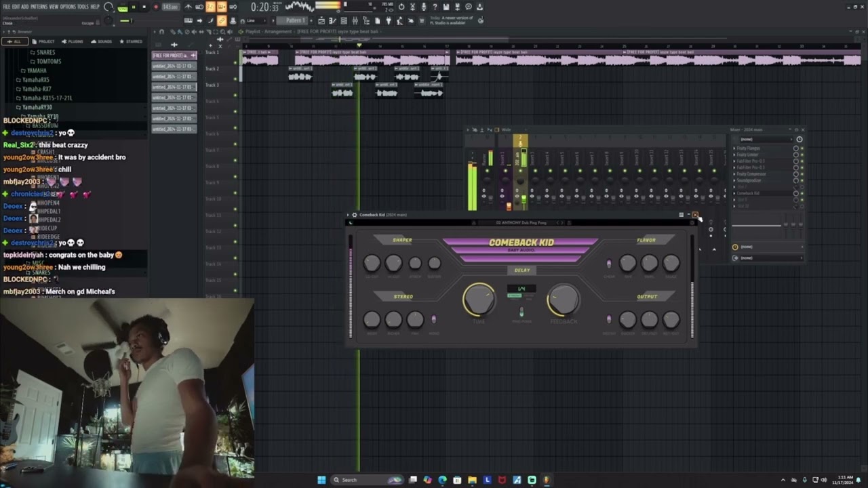The width and height of the screenshot is (868, 488).
Task: Open the EDIT menu
Action: 16,7
